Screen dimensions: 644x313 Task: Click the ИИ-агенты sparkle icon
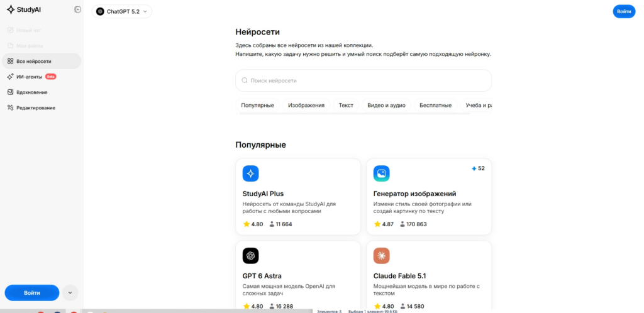tap(11, 77)
